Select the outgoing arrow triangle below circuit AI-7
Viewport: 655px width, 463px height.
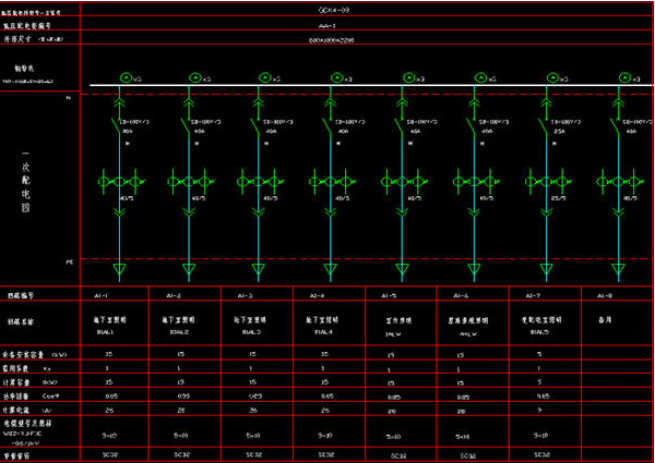547,269
